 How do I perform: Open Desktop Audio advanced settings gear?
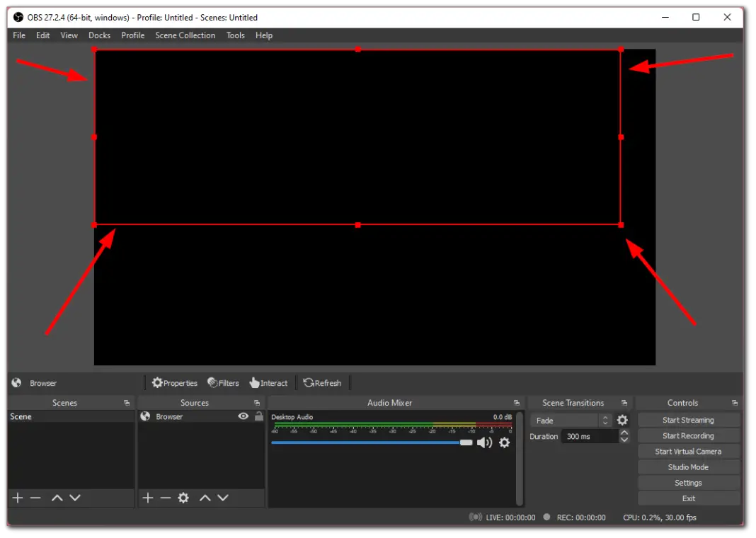[x=504, y=442]
